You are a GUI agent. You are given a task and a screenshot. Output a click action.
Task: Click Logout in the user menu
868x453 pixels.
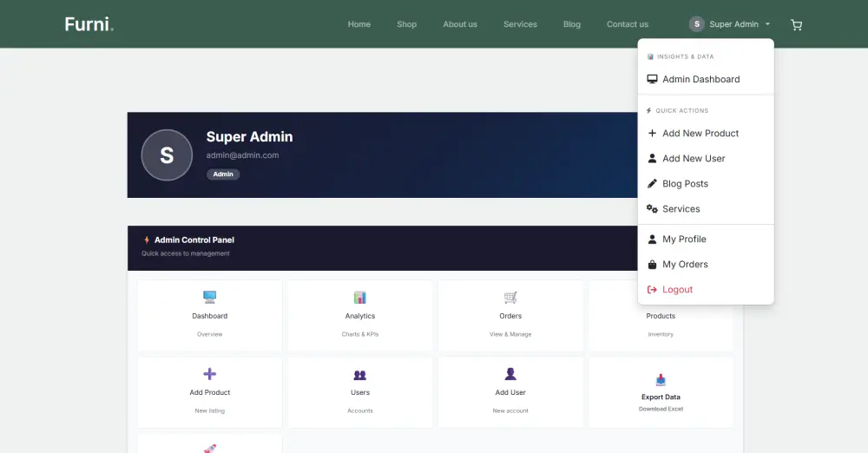pos(706,290)
